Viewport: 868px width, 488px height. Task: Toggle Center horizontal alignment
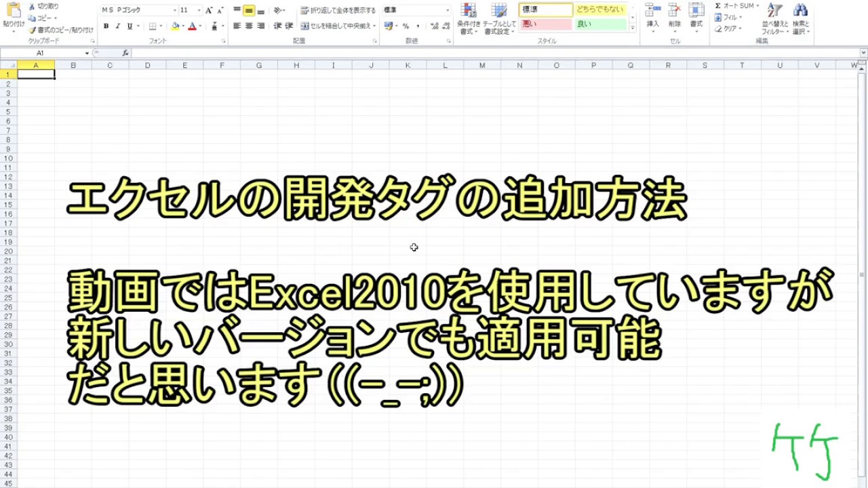(x=249, y=26)
